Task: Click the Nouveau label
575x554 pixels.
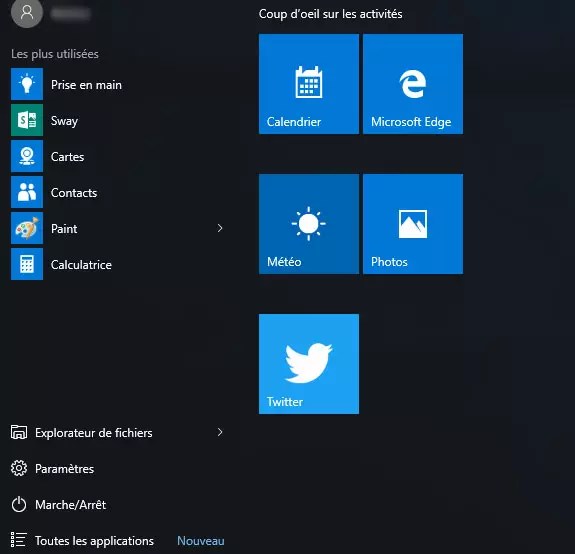Action: pyautogui.click(x=201, y=541)
